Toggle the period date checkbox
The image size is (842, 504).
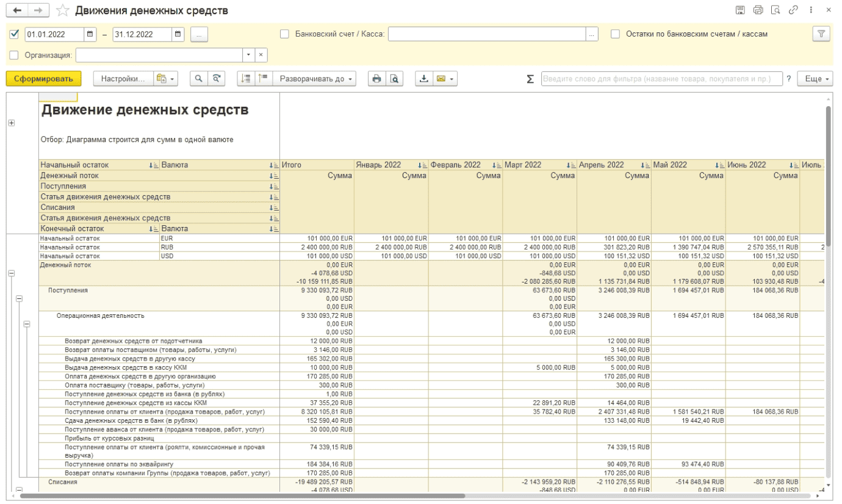[x=15, y=34]
